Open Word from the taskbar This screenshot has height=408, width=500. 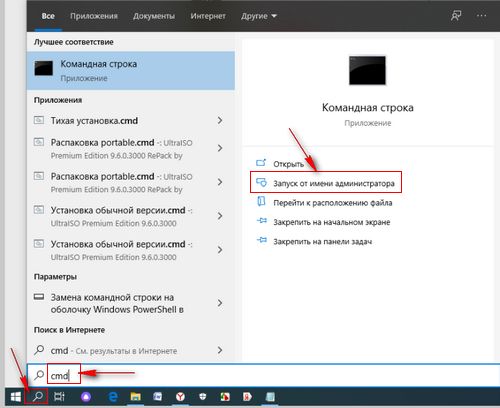click(x=158, y=396)
